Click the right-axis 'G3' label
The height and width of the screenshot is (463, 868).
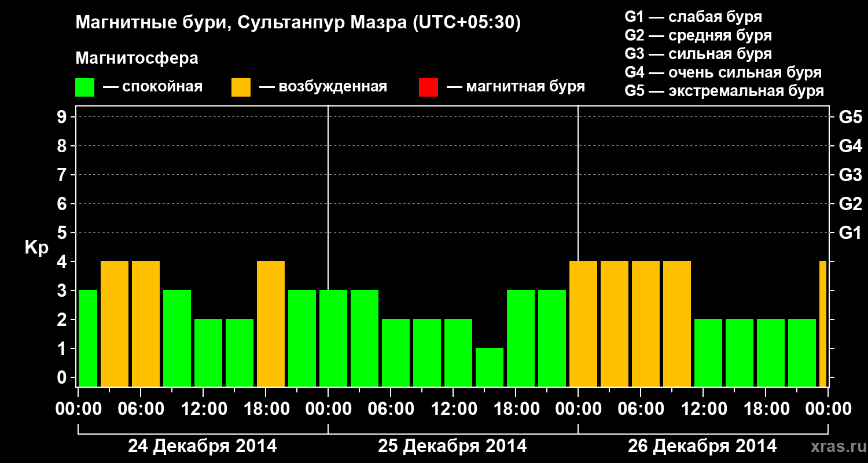pos(851,175)
